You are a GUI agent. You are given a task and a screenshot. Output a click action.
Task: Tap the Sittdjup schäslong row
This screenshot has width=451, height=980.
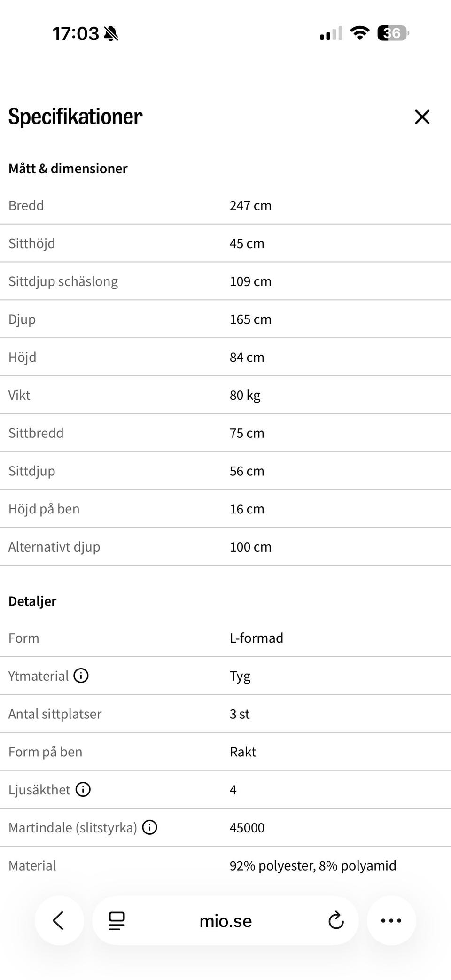pos(225,281)
